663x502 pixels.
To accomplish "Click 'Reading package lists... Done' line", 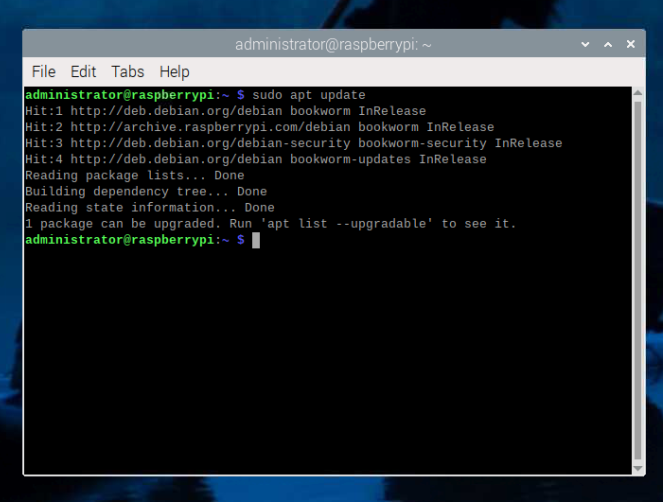I will click(134, 176).
